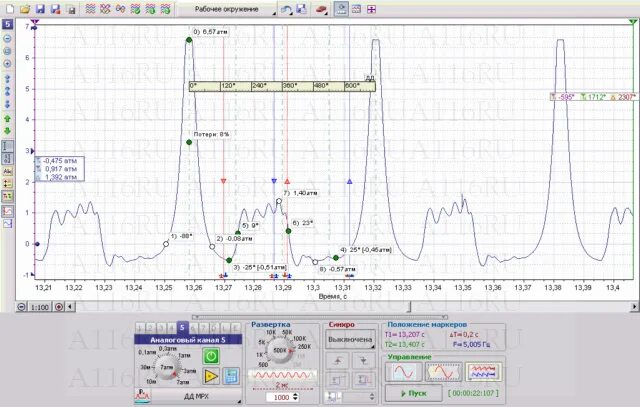The width and height of the screenshot is (640, 407).
Task: Open the Выключена sync mode dropdown
Action: pos(350,339)
